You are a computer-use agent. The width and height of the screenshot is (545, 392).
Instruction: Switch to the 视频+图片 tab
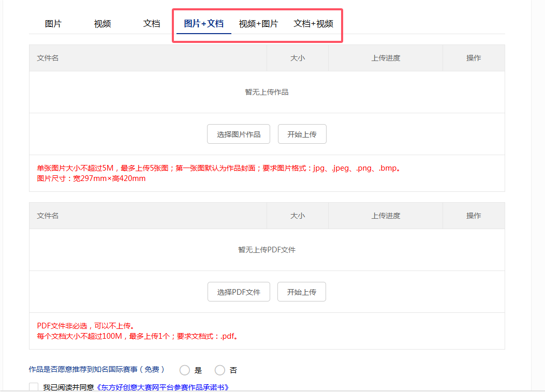point(259,23)
